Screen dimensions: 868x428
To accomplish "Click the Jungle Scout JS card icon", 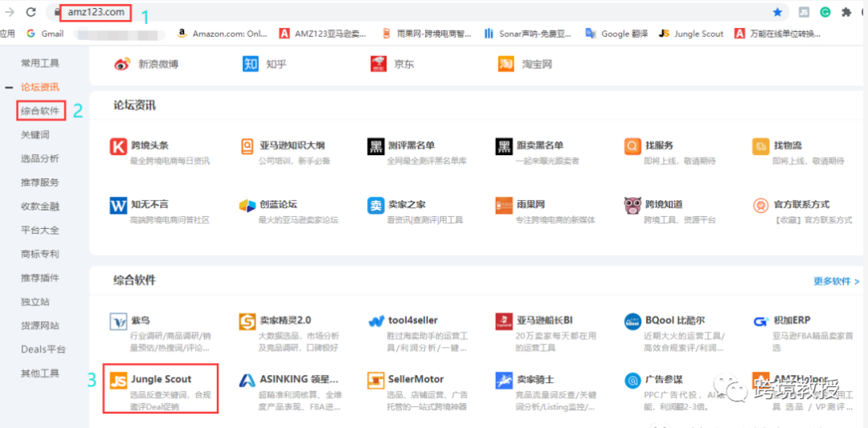I will tap(118, 381).
